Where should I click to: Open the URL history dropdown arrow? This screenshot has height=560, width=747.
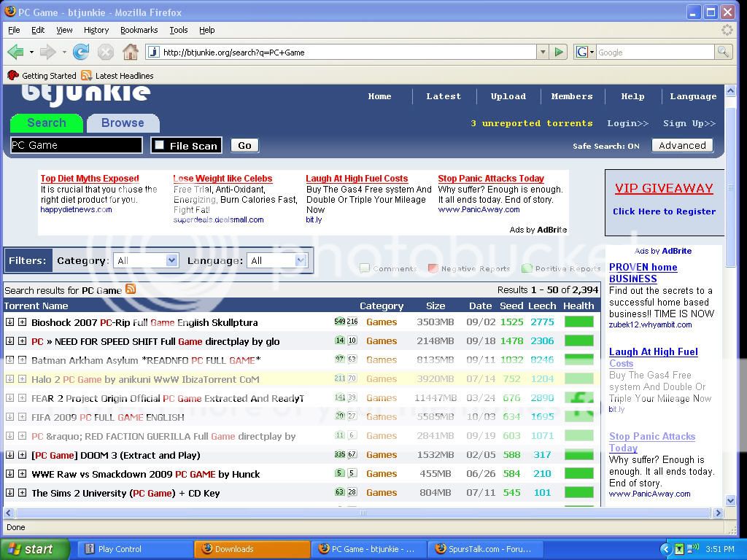tap(542, 52)
